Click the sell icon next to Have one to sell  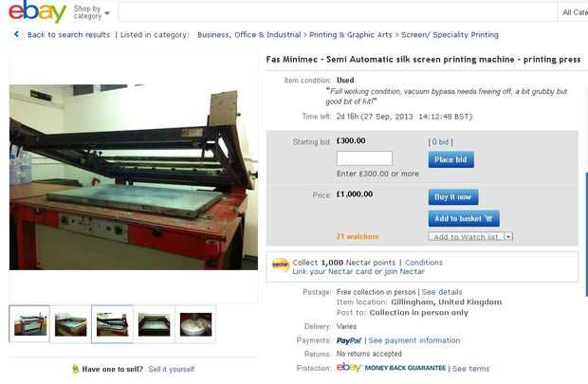(x=75, y=370)
